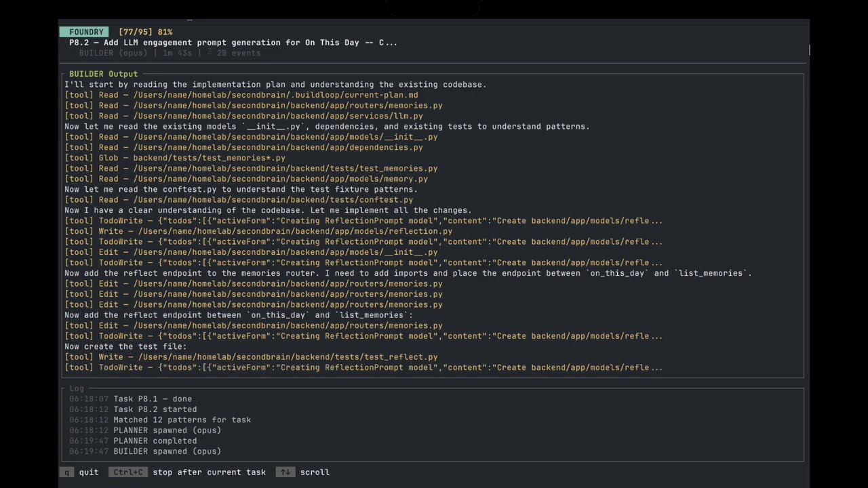Click the Read current-plan.md tool line

241,95
